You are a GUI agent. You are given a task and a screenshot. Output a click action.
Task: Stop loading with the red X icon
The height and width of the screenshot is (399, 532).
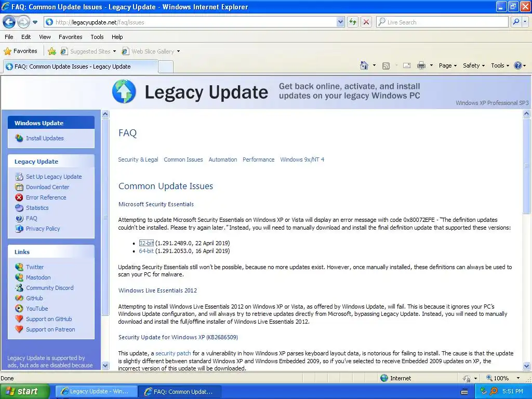point(366,22)
